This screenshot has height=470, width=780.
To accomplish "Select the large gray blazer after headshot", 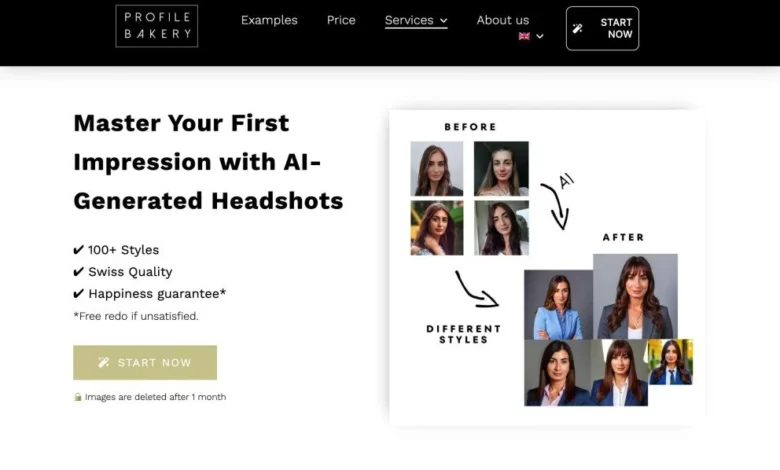I will tap(635, 297).
